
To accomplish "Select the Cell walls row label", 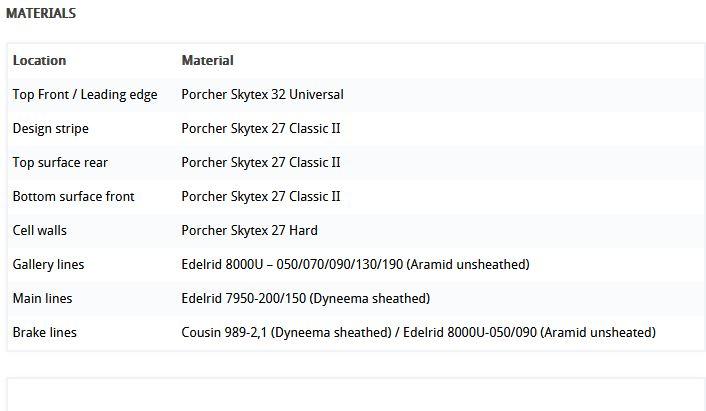I will coord(40,230).
